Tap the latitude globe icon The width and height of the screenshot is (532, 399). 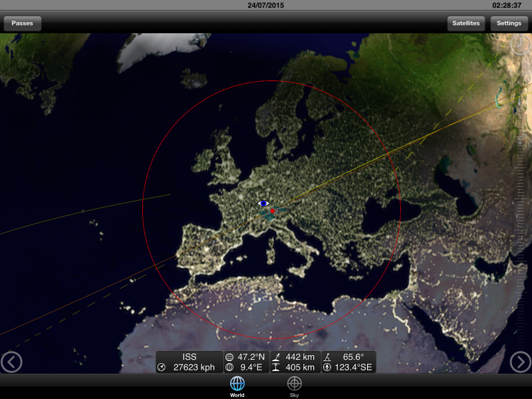tap(229, 357)
